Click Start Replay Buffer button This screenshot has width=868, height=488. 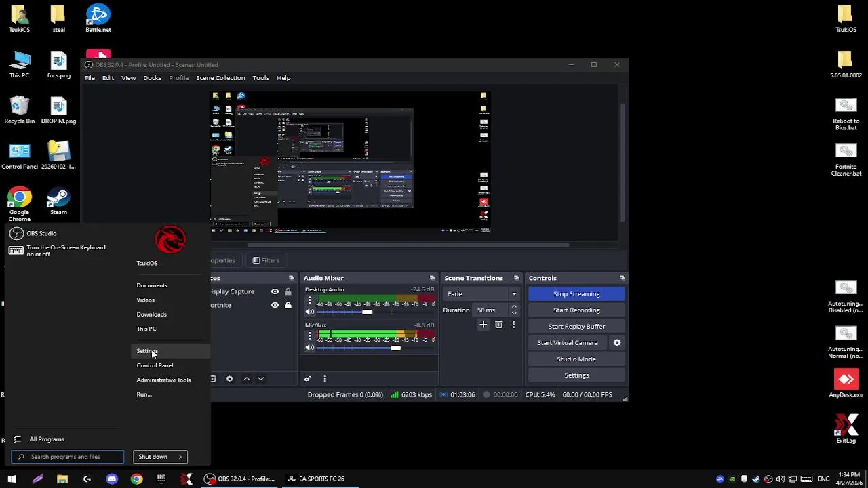(x=576, y=327)
